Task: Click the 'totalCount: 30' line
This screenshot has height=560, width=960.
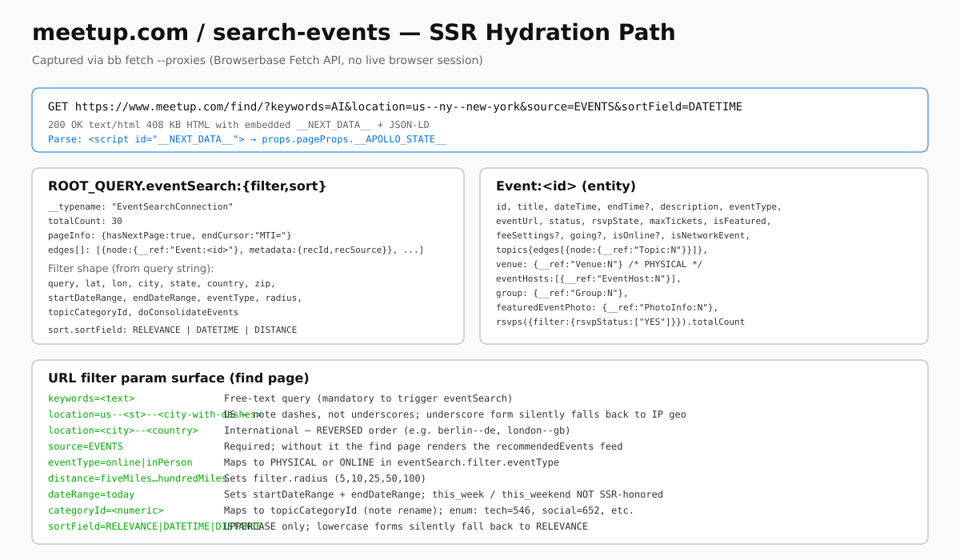Action: pyautogui.click(x=85, y=221)
